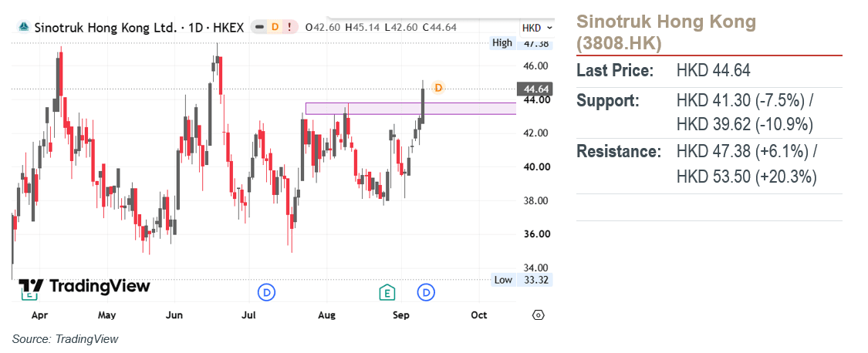
Task: Open chart settings hexagon icon
Action: (x=538, y=314)
